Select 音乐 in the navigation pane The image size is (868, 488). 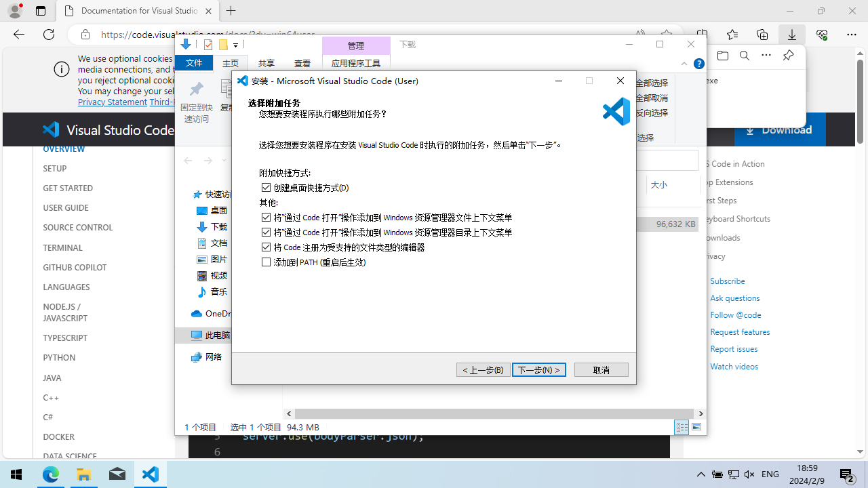tap(218, 291)
